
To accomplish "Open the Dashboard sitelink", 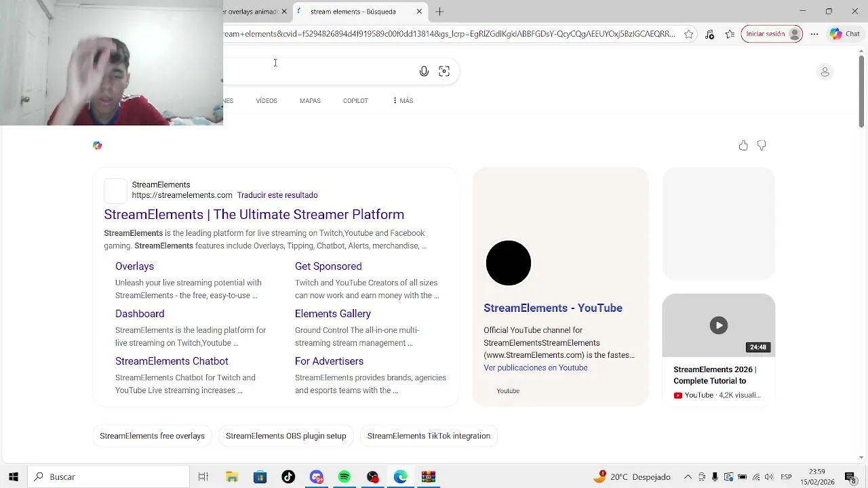I will click(140, 314).
